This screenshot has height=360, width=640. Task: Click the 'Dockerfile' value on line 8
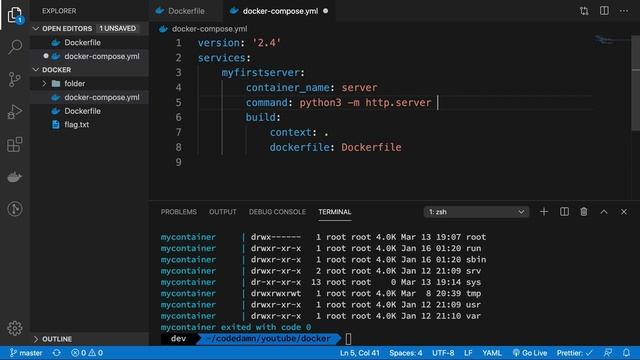pos(371,147)
